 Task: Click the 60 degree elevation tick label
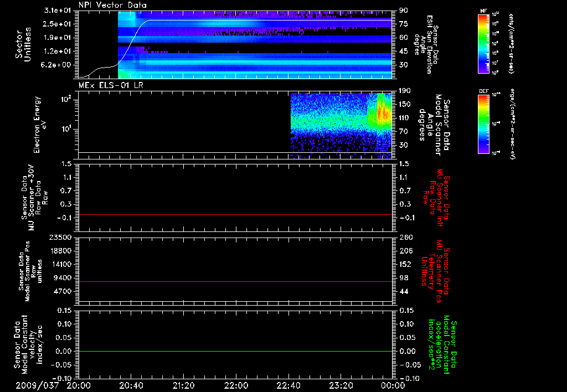(x=404, y=38)
